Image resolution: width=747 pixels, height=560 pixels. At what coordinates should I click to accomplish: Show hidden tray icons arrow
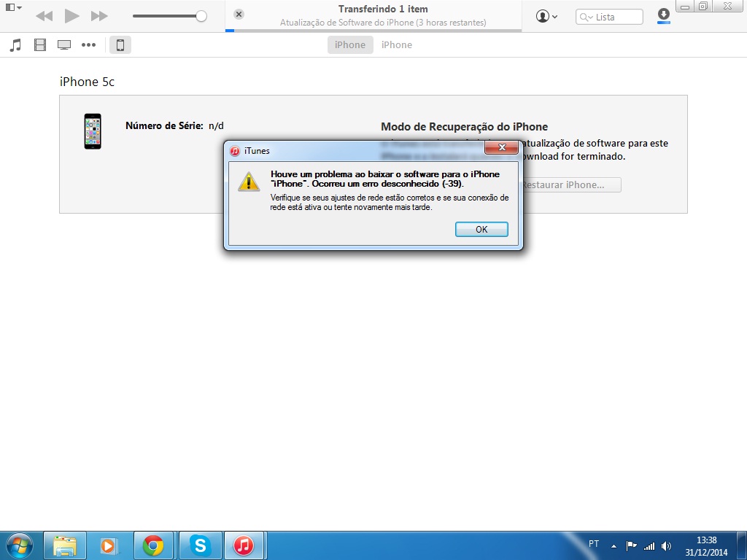coord(614,546)
